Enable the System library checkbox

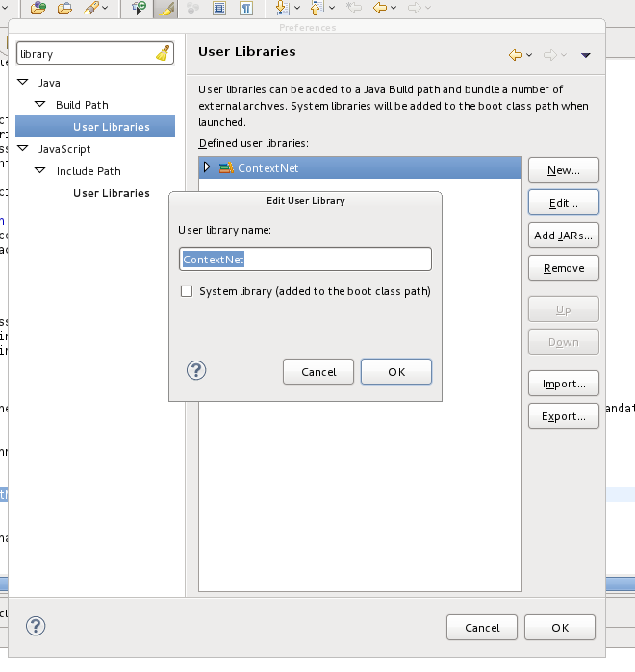click(x=187, y=291)
